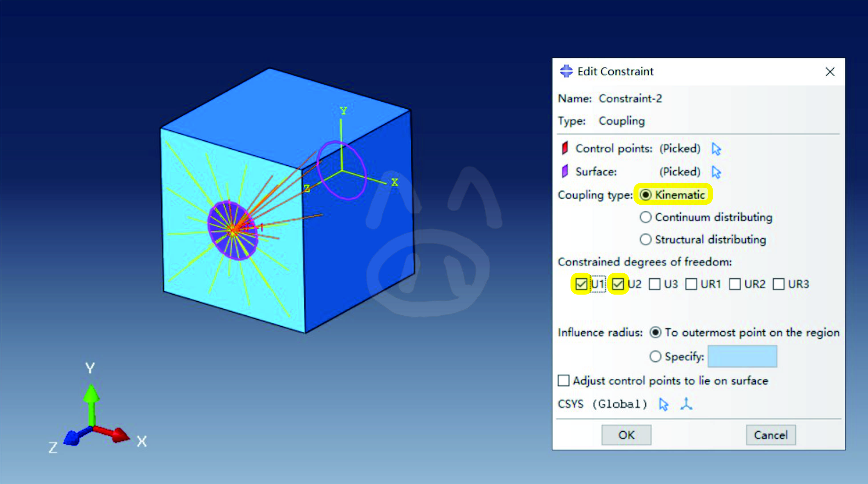Click the Specify radius input field

742,356
